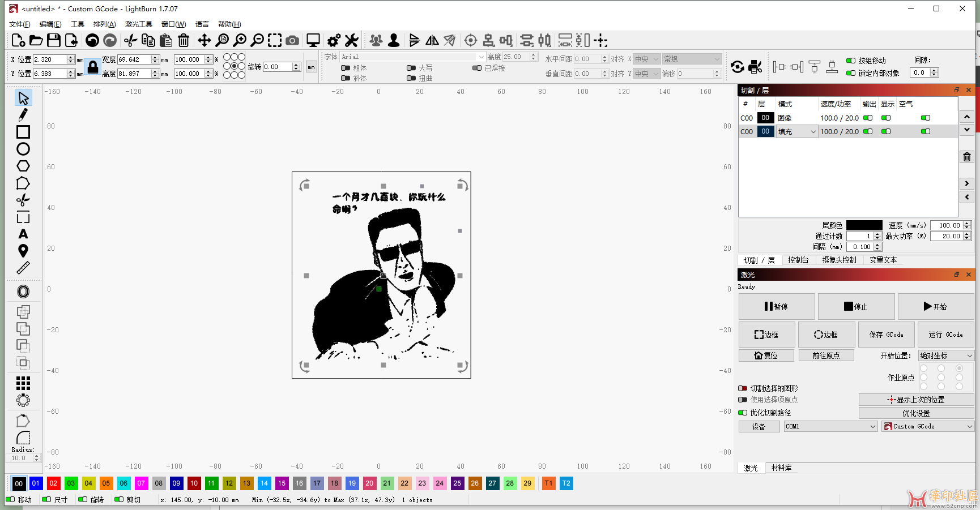Open the 编辑(E) Edit menu
980x510 pixels.
coord(50,24)
